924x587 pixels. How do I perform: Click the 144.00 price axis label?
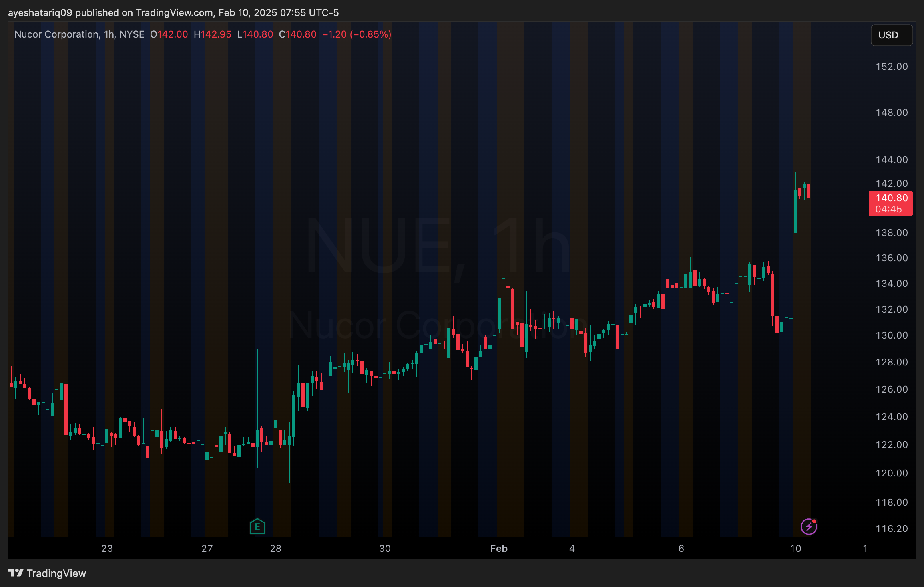point(892,160)
